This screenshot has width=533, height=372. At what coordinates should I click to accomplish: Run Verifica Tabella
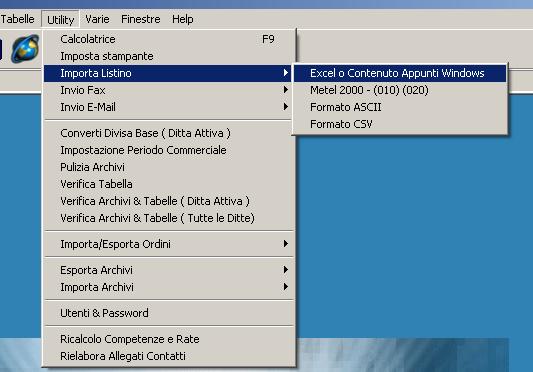pyautogui.click(x=168, y=184)
